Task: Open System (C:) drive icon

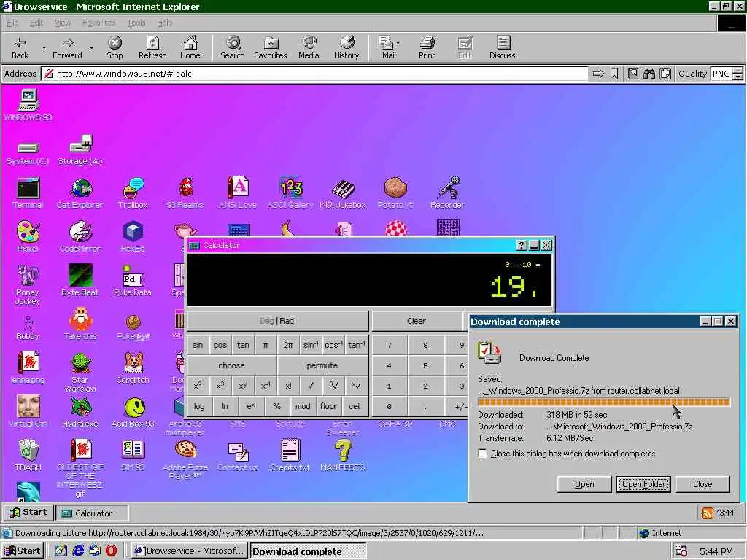Action: coord(28,153)
